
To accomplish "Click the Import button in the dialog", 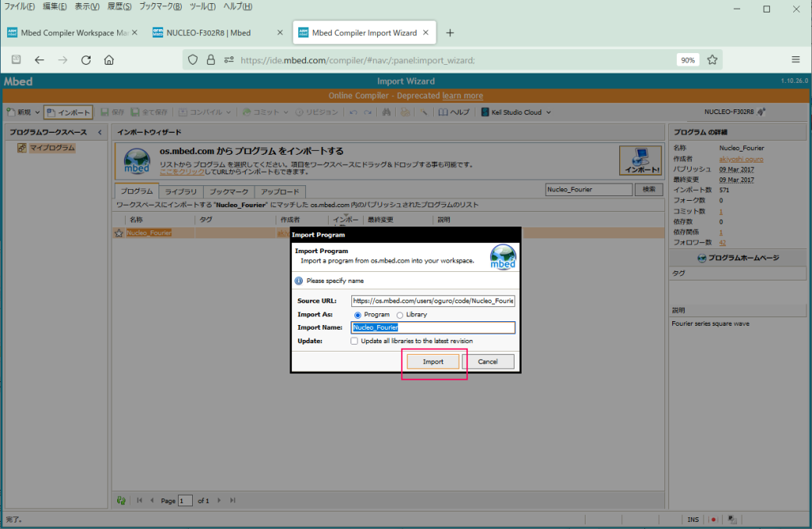I will click(433, 362).
